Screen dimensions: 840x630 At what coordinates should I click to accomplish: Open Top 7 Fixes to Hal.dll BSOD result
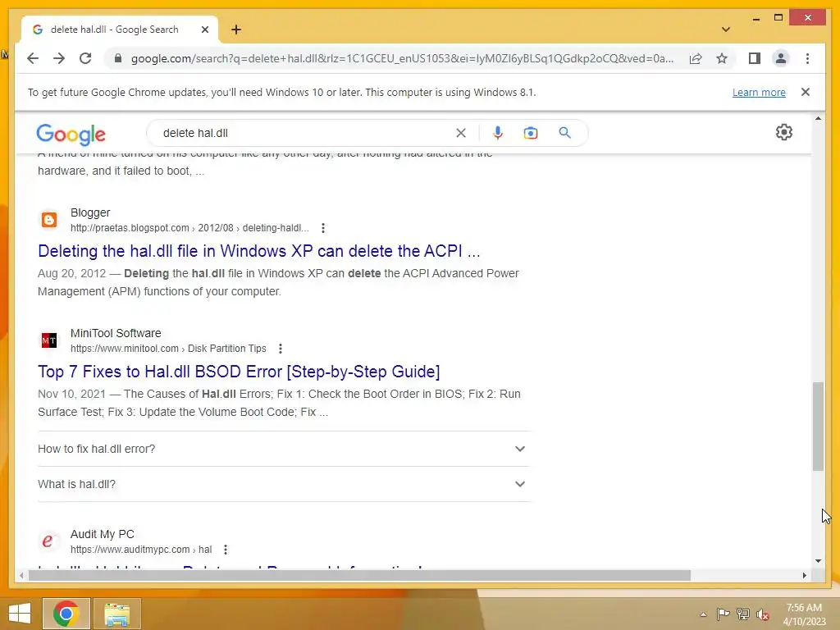(x=239, y=372)
